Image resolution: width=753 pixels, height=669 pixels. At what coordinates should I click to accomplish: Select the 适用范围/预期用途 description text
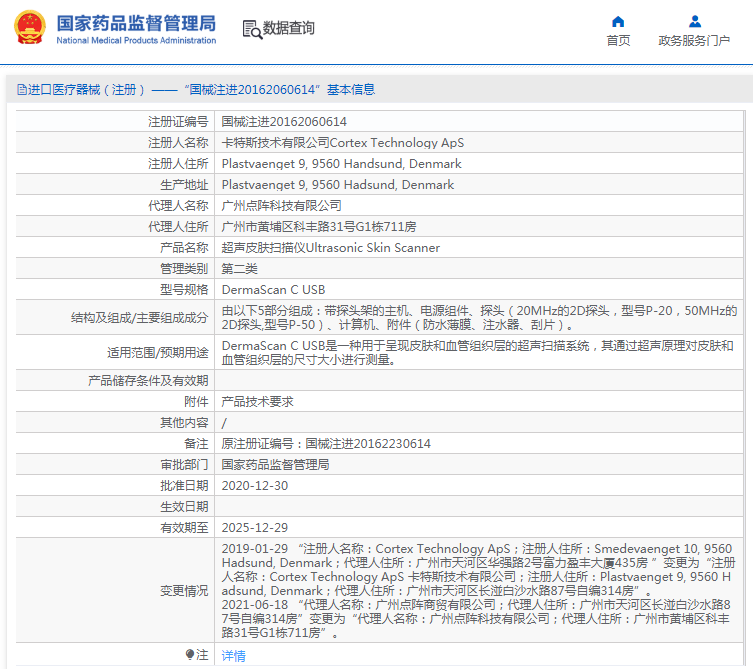pos(477,353)
